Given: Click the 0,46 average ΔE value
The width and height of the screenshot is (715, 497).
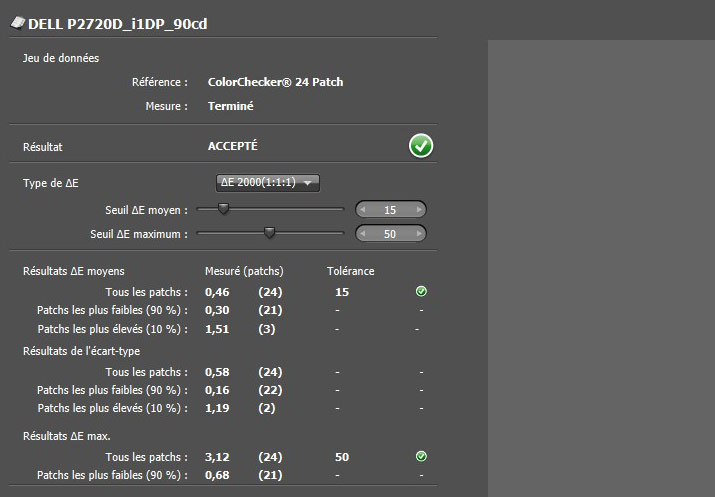Looking at the screenshot, I should click(x=217, y=292).
